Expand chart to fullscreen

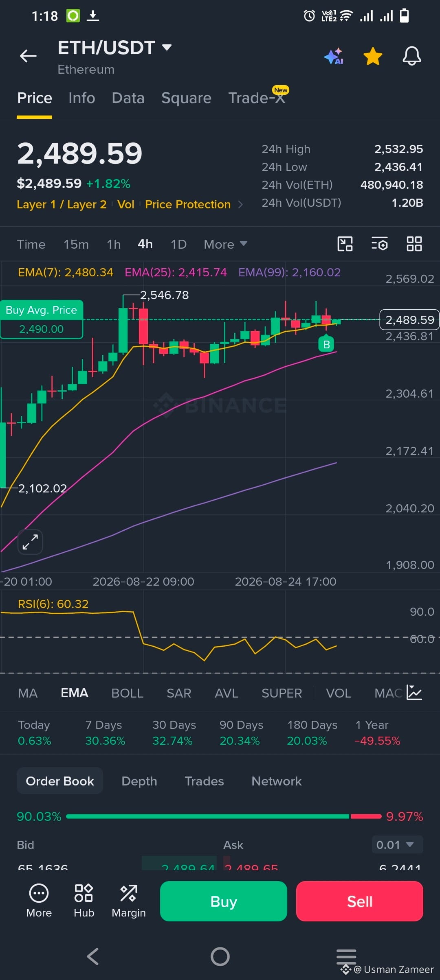[30, 542]
